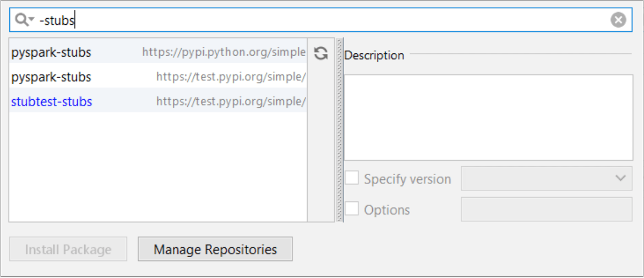Image resolution: width=644 pixels, height=278 pixels.
Task: Click the Options label text
Action: [387, 210]
